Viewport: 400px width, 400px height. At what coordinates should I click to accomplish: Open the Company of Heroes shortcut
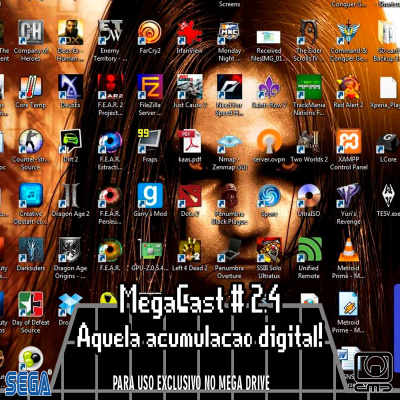(31, 33)
